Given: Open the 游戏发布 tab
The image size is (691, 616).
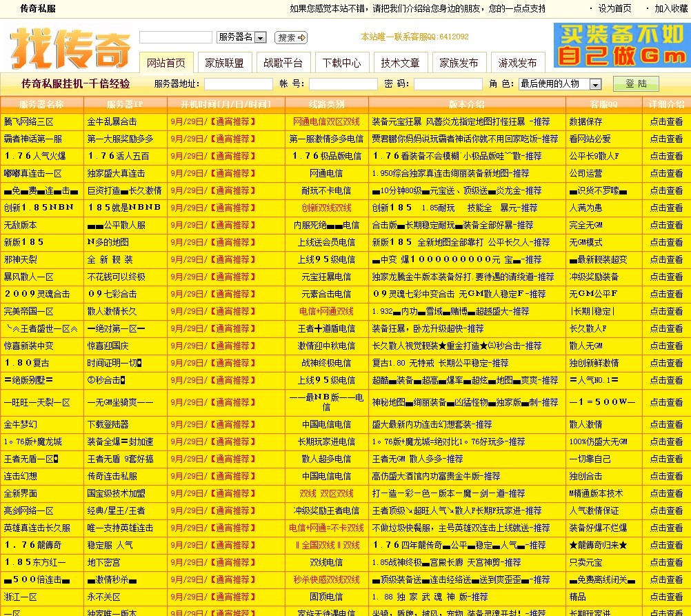Looking at the screenshot, I should [x=517, y=63].
